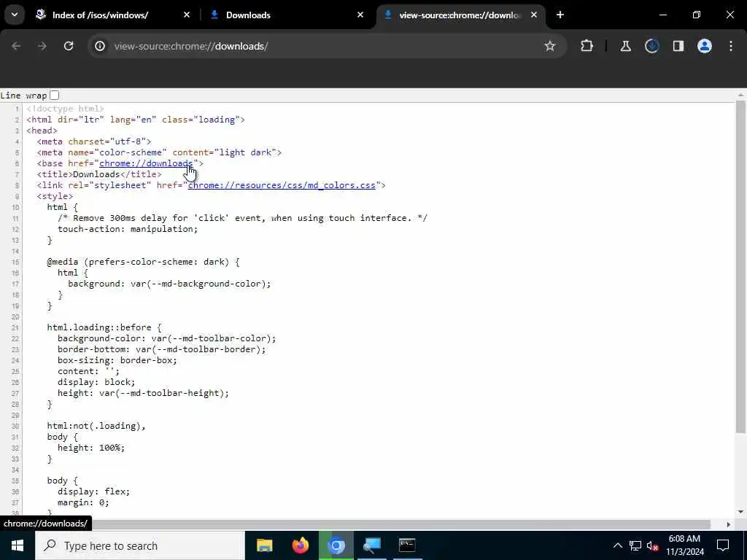The width and height of the screenshot is (747, 560).
Task: Open the Windows Start menu
Action: point(18,545)
